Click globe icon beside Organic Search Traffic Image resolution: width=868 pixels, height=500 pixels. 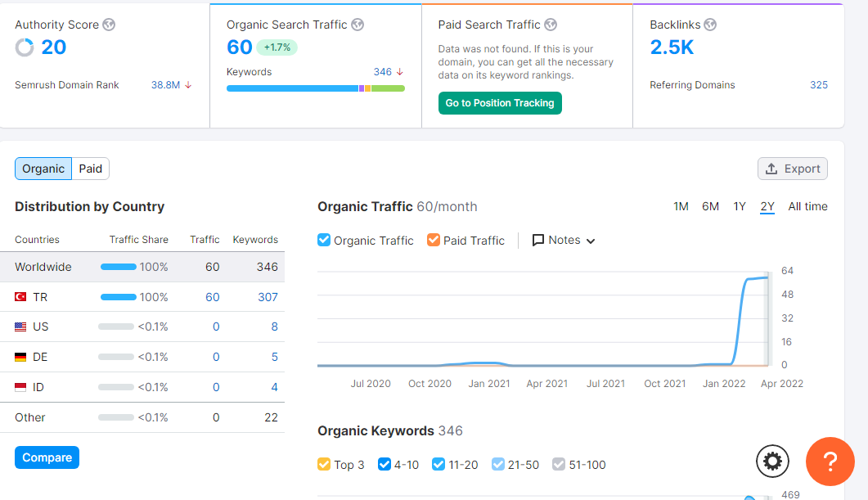(x=358, y=25)
